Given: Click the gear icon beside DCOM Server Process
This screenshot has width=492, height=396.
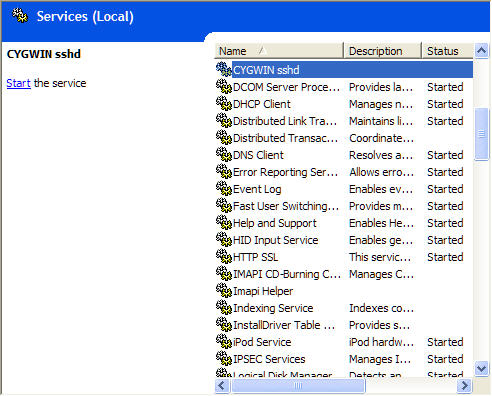Looking at the screenshot, I should (x=224, y=86).
